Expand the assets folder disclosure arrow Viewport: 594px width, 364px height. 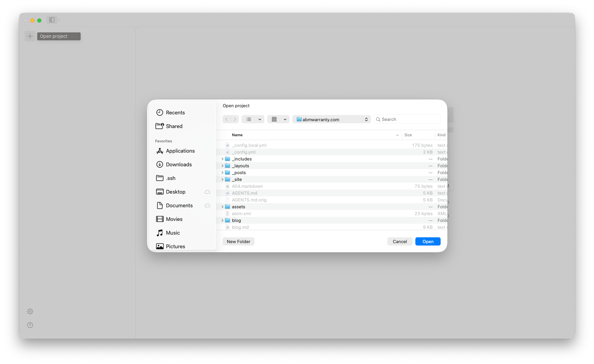pos(222,207)
